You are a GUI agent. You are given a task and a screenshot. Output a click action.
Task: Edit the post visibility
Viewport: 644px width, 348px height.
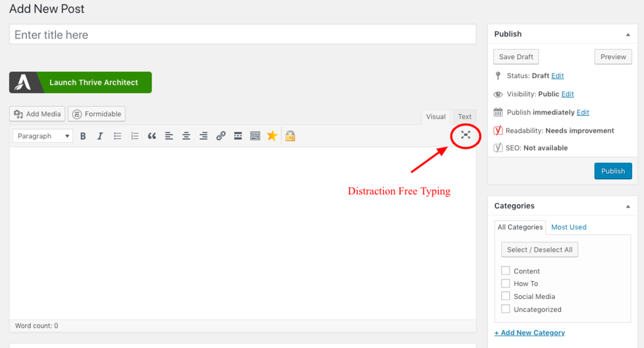pos(568,94)
